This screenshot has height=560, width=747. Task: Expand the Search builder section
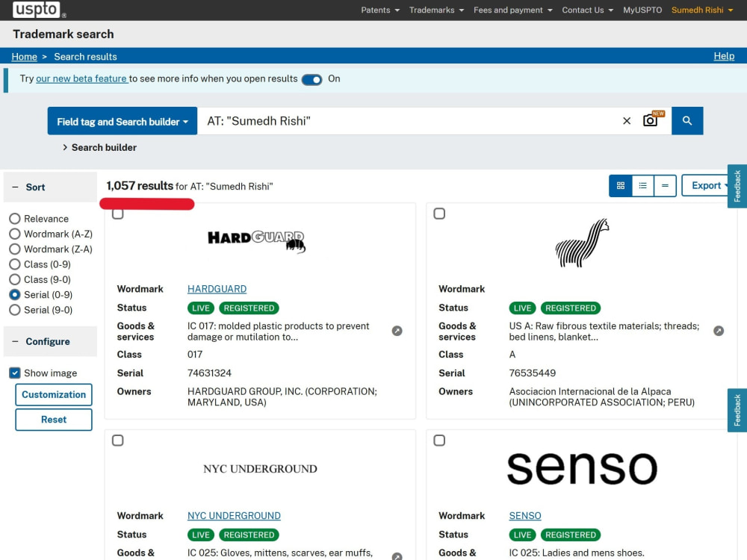click(x=99, y=148)
